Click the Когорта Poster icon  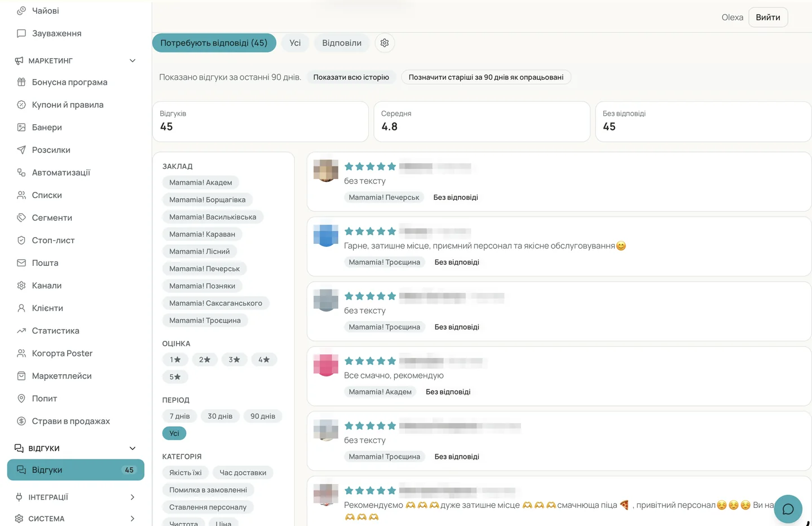click(x=21, y=353)
